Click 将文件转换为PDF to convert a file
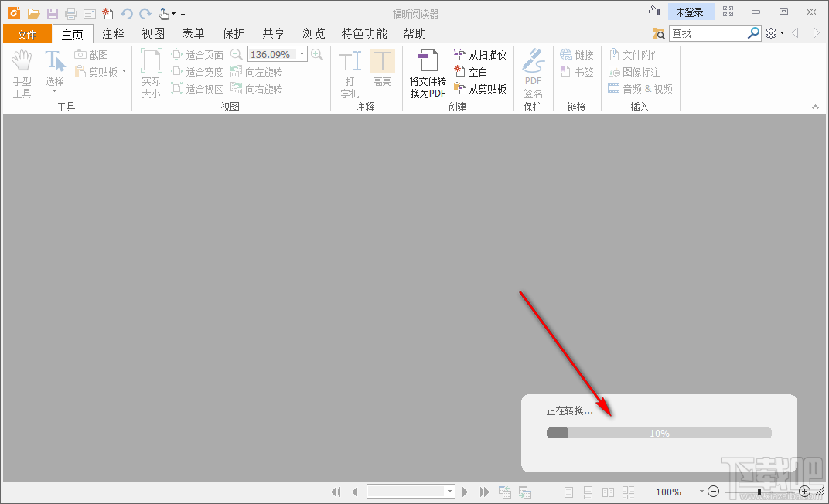Screen dimensions: 829x504 [x=428, y=73]
